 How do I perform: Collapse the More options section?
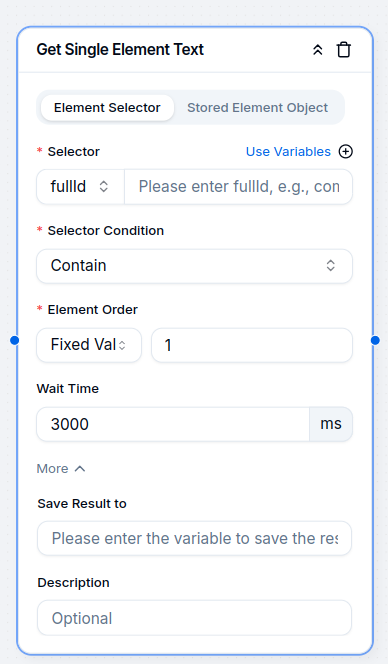(x=61, y=469)
